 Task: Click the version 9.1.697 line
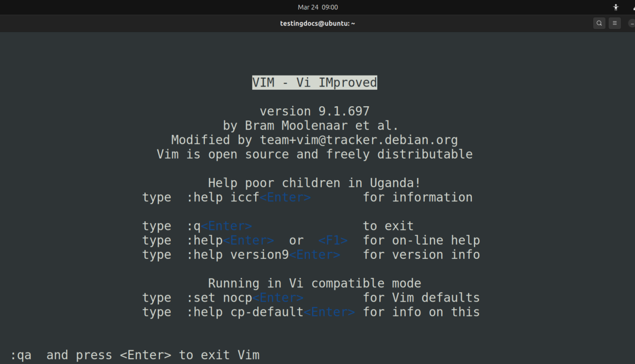(315, 111)
